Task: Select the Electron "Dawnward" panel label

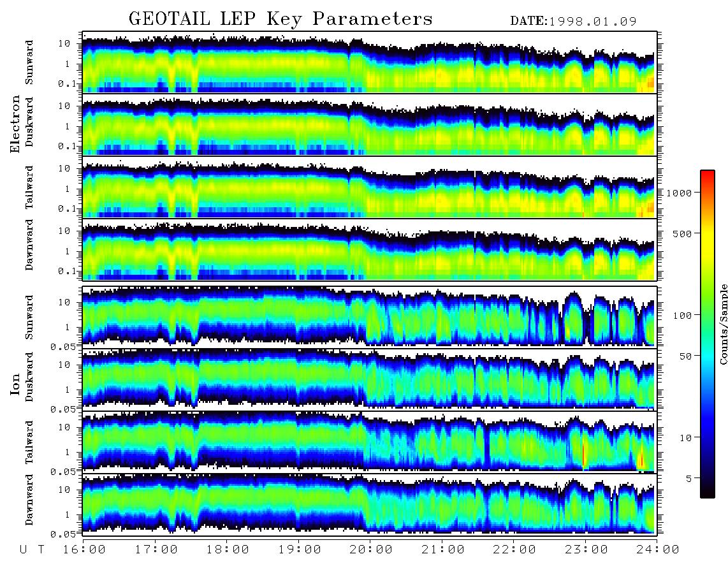Action: point(29,245)
